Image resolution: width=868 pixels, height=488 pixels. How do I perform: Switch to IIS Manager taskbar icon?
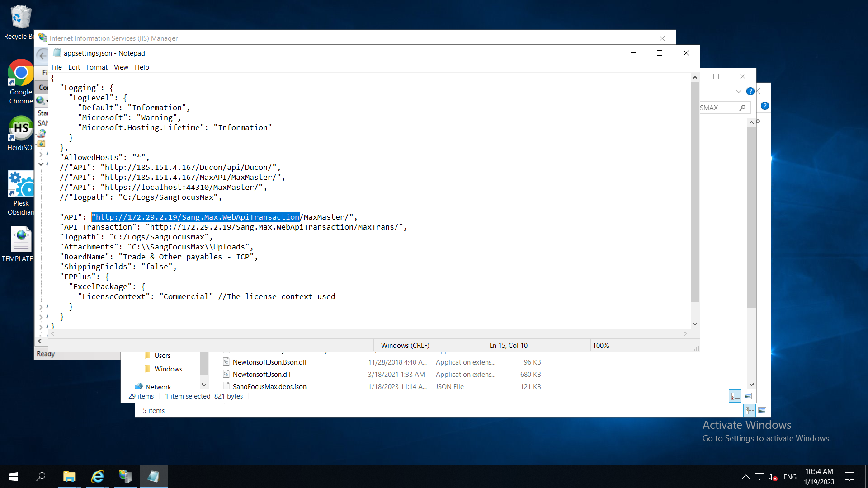tap(125, 476)
